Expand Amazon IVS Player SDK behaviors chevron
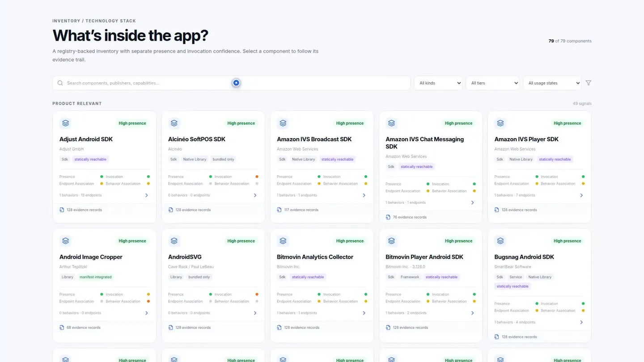The image size is (644, 362). coord(581,195)
